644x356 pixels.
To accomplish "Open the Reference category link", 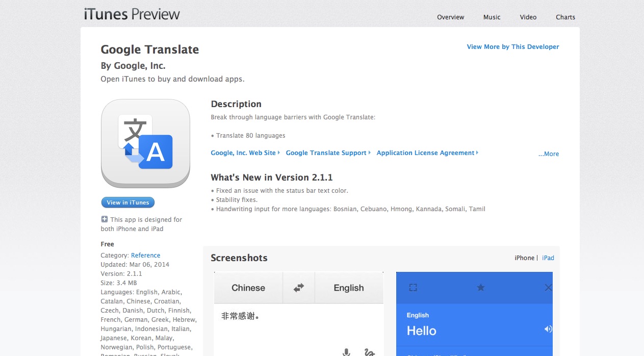I will pos(146,256).
